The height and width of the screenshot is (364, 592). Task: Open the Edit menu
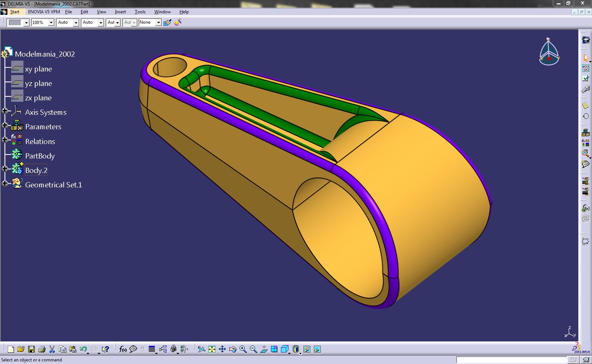point(84,12)
